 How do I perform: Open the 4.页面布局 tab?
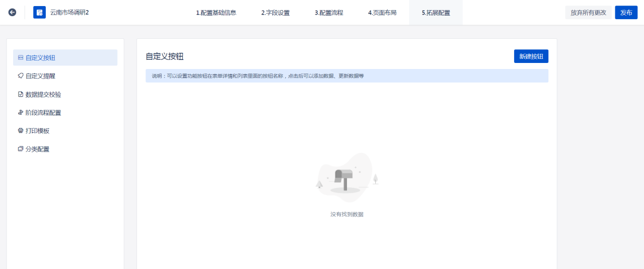pos(382,13)
